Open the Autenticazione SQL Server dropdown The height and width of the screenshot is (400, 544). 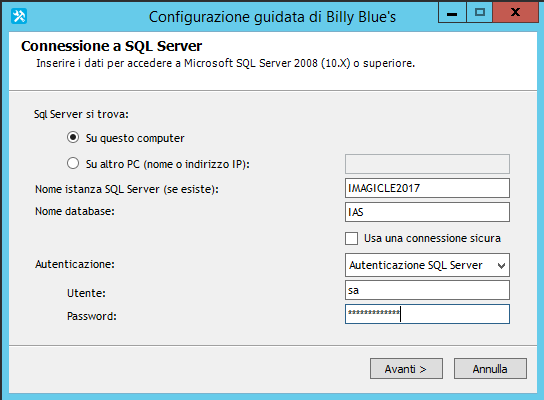click(x=427, y=265)
